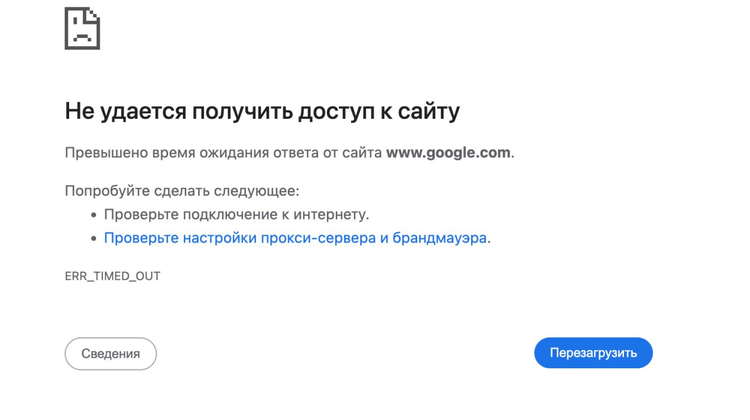Click the word 'получить' in the heading
The width and height of the screenshot is (750, 420).
click(x=243, y=111)
